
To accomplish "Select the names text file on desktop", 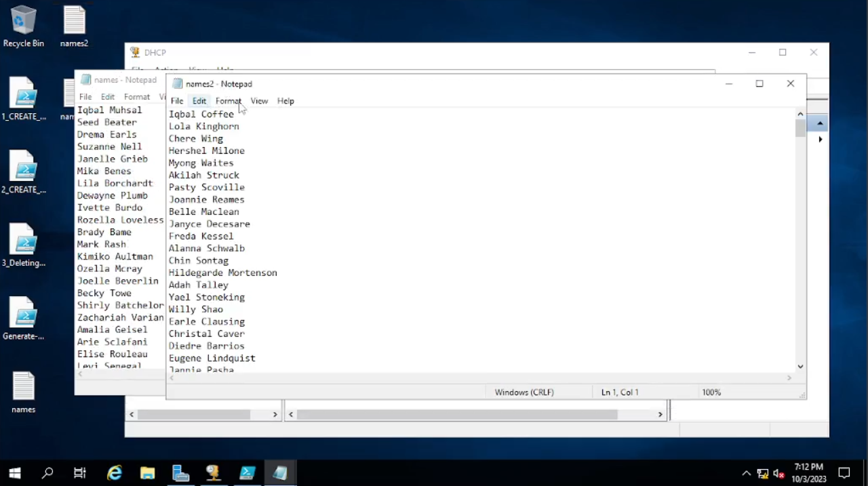I will (23, 392).
